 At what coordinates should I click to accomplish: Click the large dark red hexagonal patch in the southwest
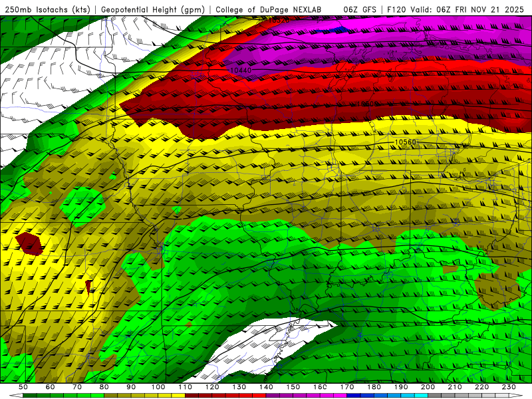pos(29,244)
